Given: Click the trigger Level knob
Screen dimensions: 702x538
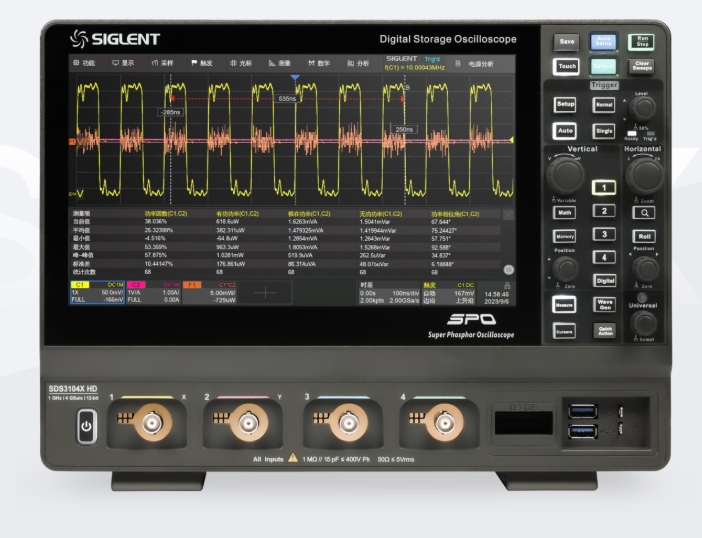Looking at the screenshot, I should click(641, 110).
